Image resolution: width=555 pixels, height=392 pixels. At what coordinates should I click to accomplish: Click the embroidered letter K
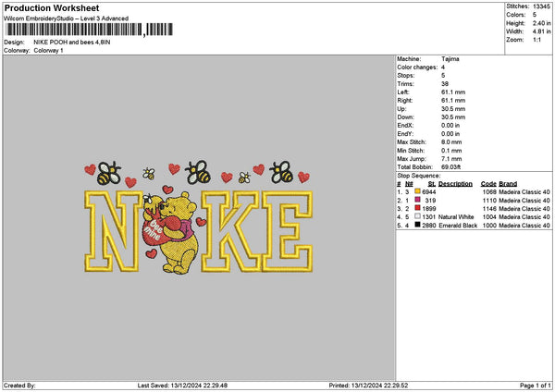(x=230, y=231)
